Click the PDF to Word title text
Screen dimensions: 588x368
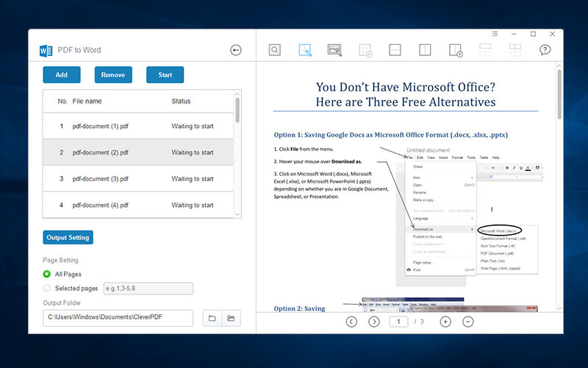click(x=79, y=50)
